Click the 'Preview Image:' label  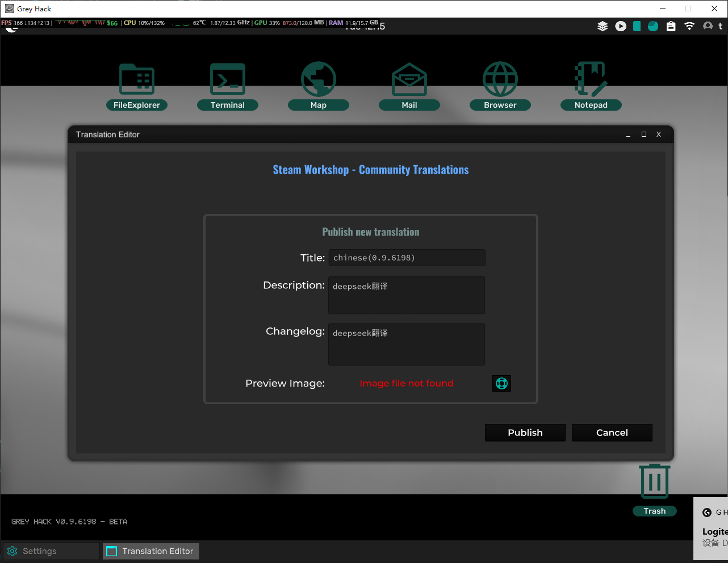(x=285, y=384)
